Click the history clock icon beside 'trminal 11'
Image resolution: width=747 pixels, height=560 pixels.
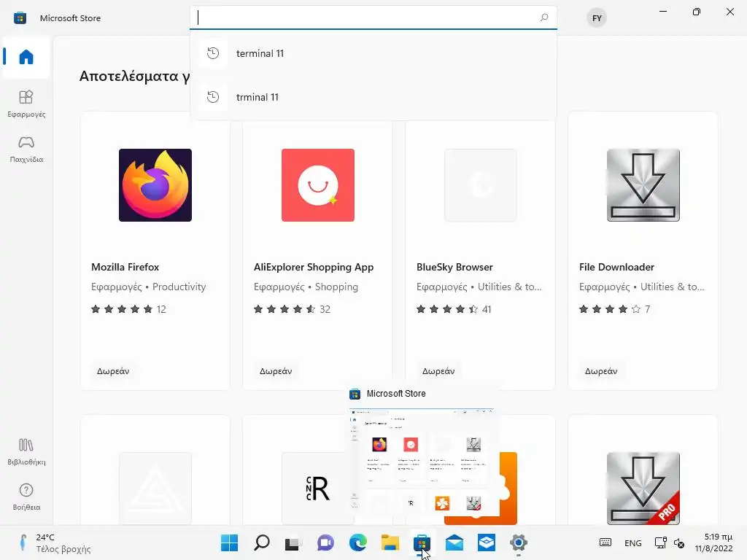coord(213,97)
